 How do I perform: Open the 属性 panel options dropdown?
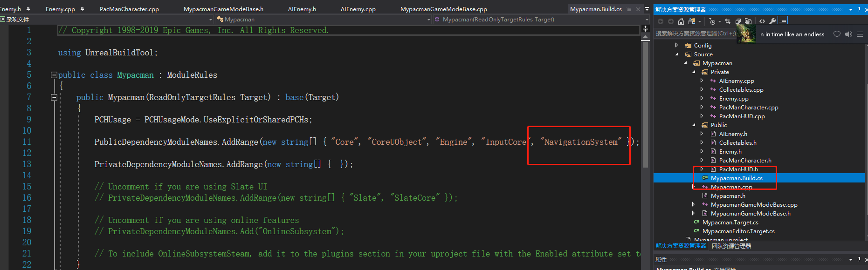click(851, 259)
